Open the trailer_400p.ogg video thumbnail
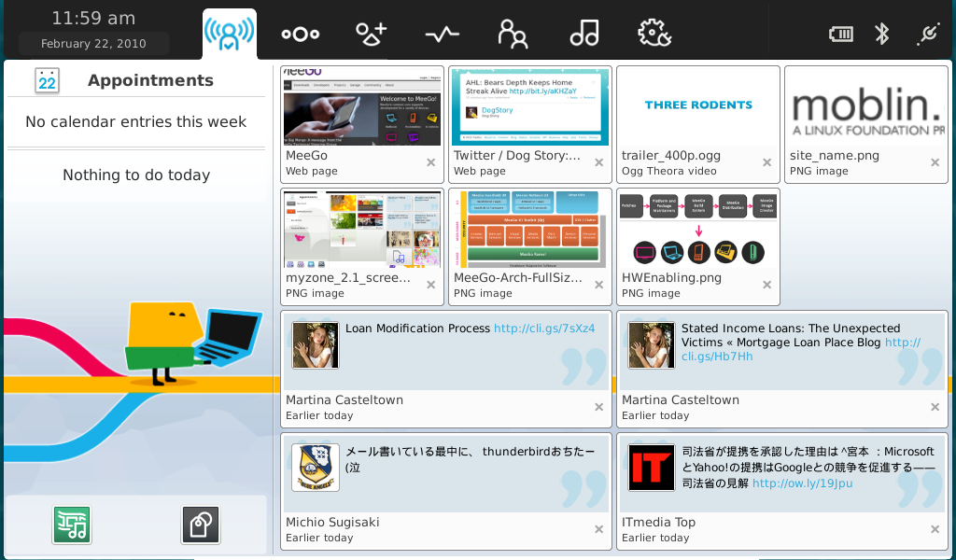Screen dimensions: 956x560 pos(698,107)
